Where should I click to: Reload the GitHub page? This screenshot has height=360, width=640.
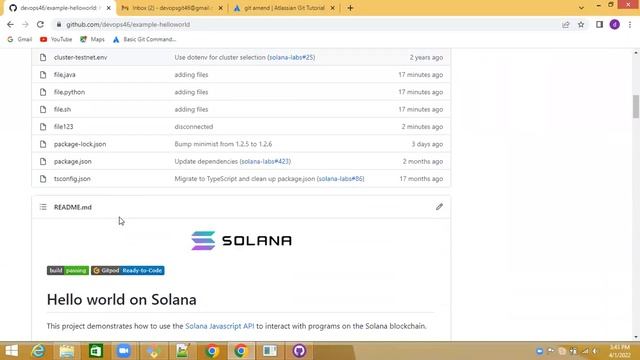[40, 24]
